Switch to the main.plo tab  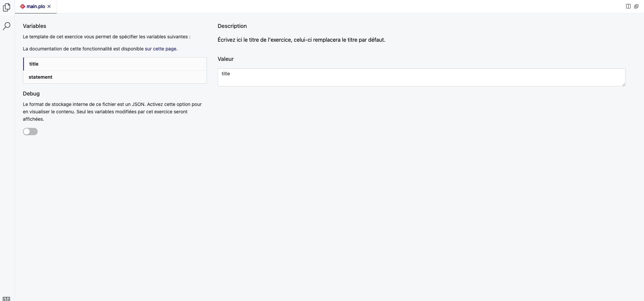click(x=36, y=6)
